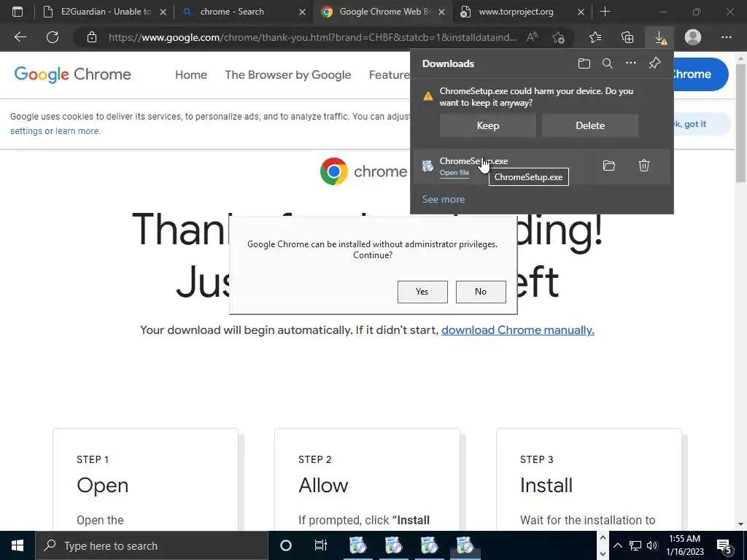Close the chrome - Search tab
The height and width of the screenshot is (560, 747).
click(x=302, y=12)
